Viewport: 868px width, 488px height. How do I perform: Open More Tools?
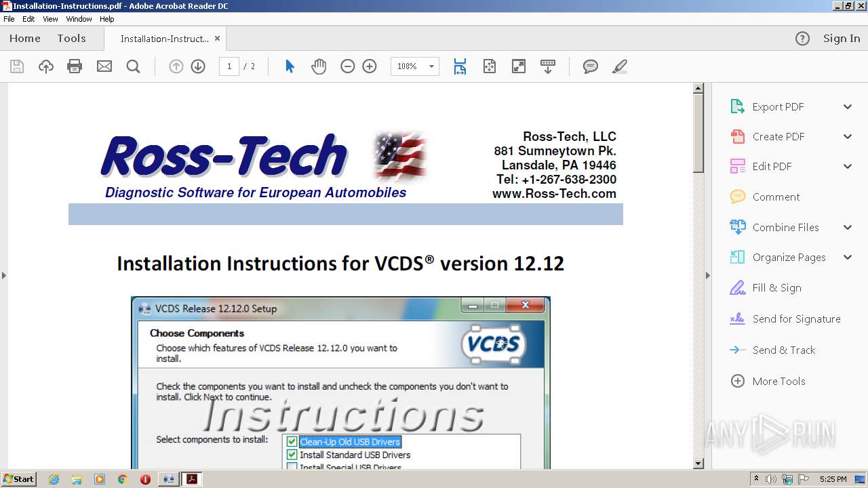click(778, 381)
